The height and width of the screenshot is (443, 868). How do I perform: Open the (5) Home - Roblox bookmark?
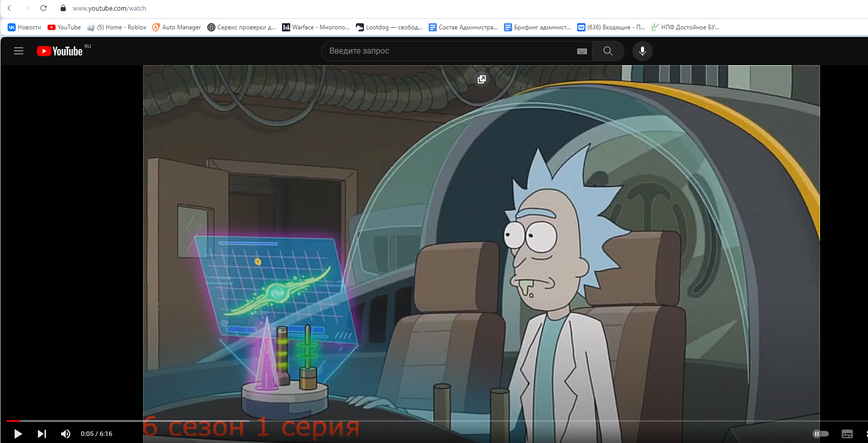tap(117, 27)
